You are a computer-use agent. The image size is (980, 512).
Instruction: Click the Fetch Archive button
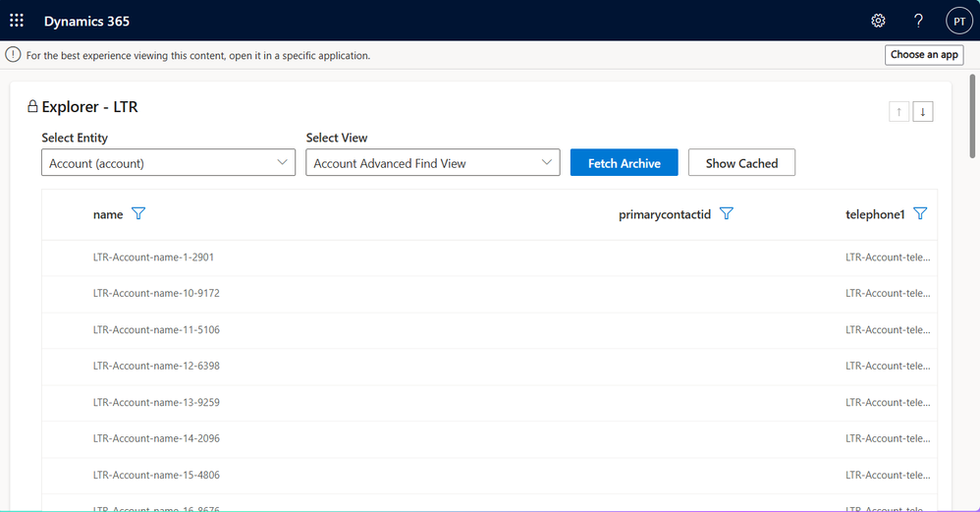coord(624,162)
